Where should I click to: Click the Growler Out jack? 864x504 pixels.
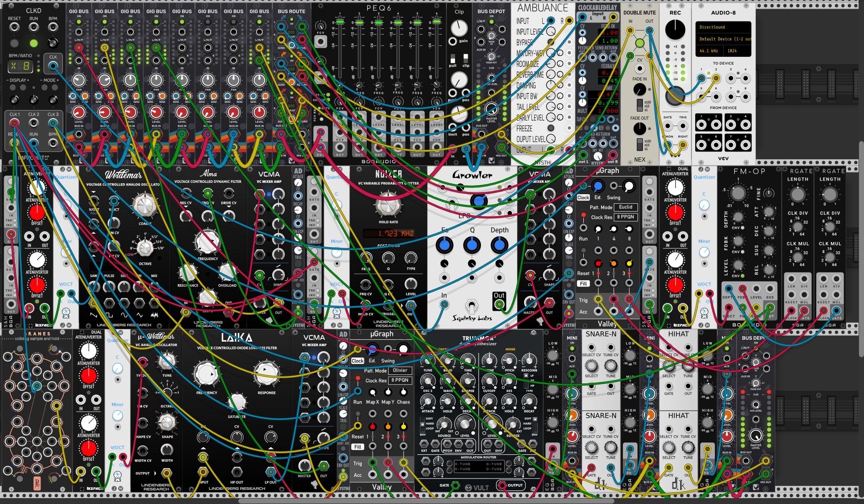(x=499, y=305)
